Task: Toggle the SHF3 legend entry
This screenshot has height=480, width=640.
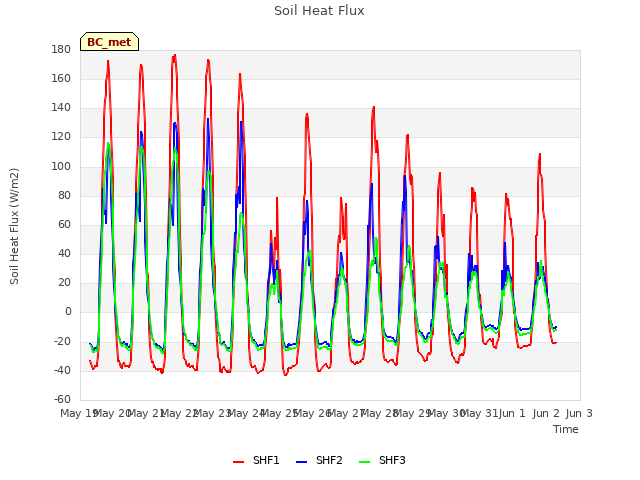Action: click(x=382, y=460)
